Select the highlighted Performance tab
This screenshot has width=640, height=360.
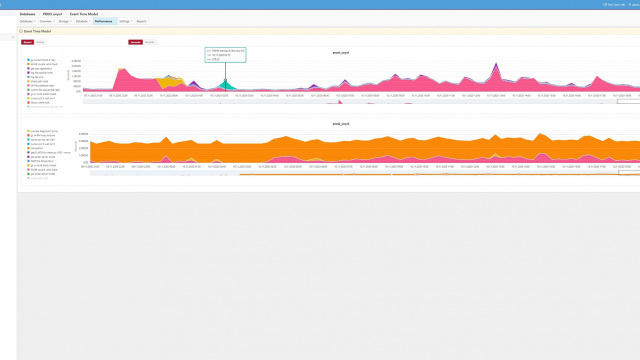point(104,21)
